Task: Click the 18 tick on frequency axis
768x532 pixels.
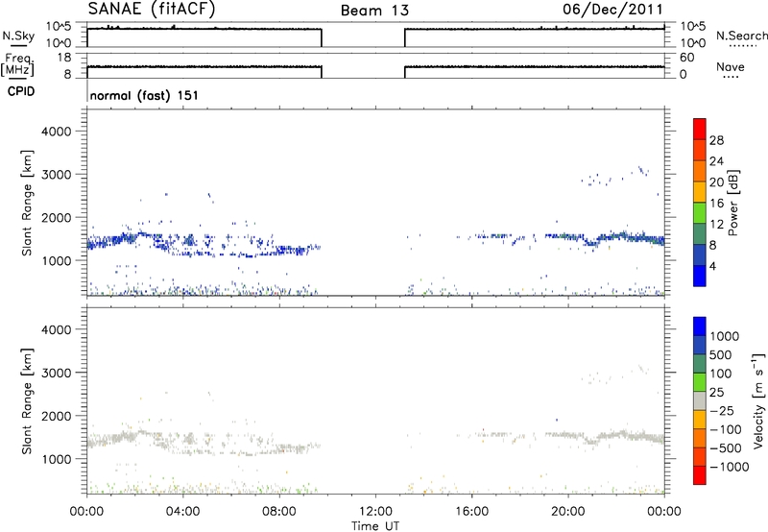Action: click(63, 58)
